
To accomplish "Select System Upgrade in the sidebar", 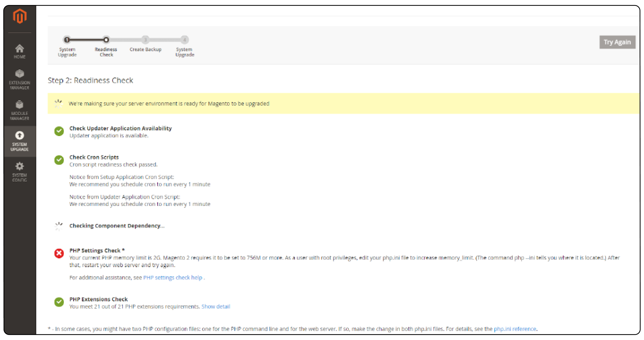I will point(20,141).
